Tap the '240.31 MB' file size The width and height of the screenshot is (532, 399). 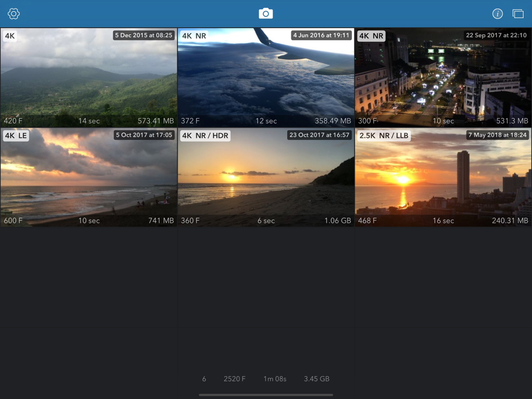click(x=510, y=221)
